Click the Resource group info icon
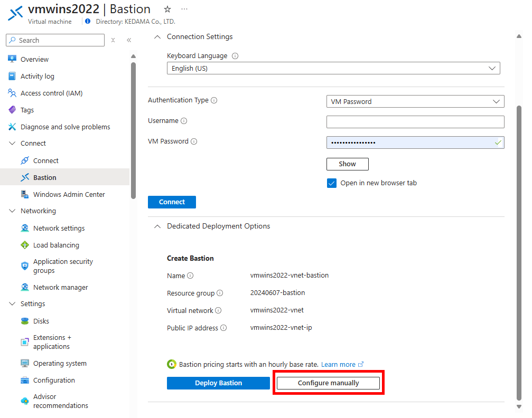Image resolution: width=532 pixels, height=418 pixels. click(220, 293)
